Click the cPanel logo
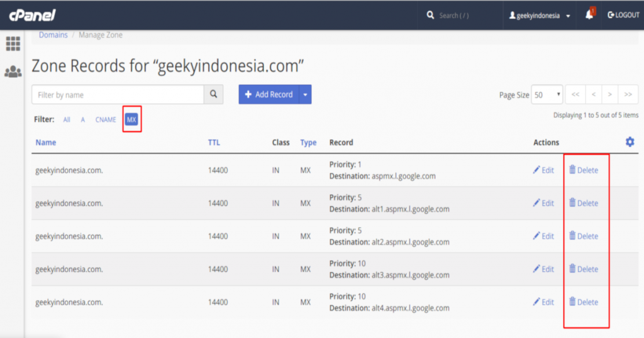644x338 pixels. (32, 16)
